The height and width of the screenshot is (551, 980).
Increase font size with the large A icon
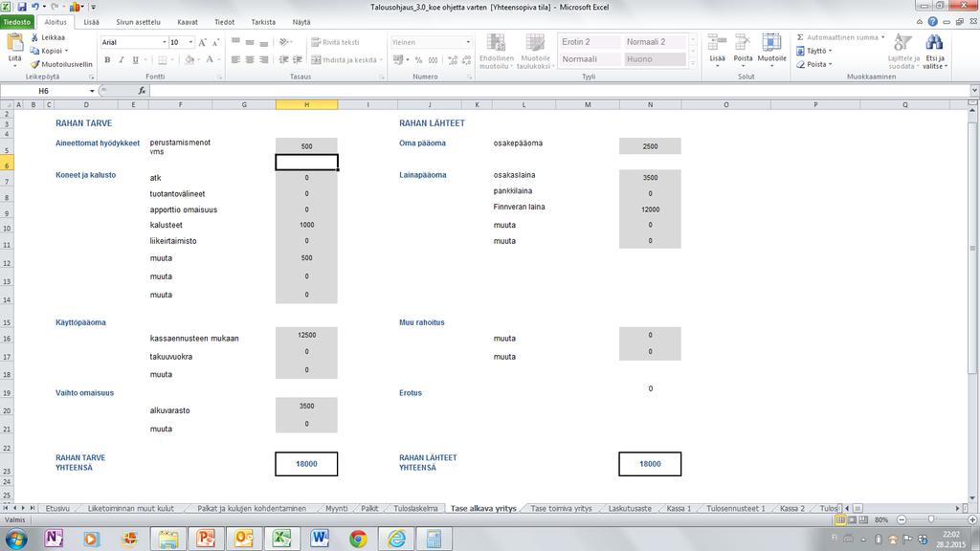pos(202,42)
